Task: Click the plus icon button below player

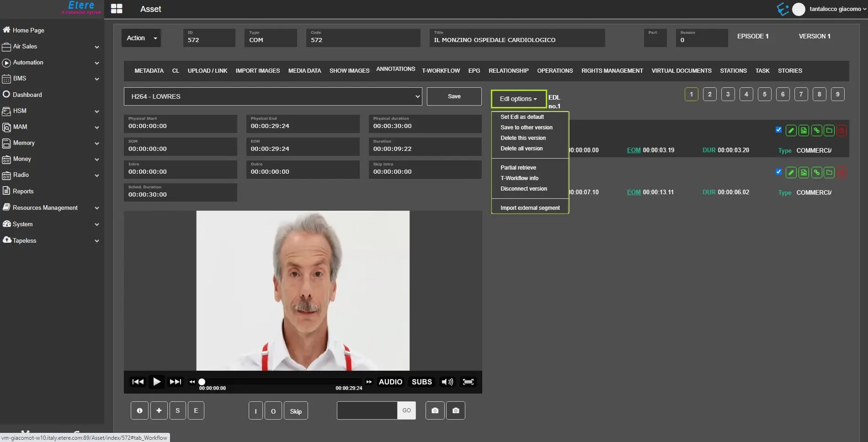Action: point(159,410)
